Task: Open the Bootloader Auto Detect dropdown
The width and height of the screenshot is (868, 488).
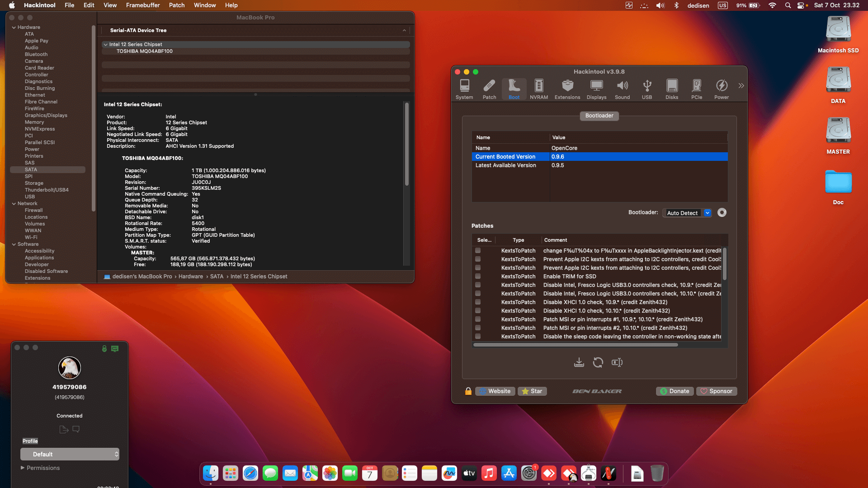Action: (x=687, y=213)
